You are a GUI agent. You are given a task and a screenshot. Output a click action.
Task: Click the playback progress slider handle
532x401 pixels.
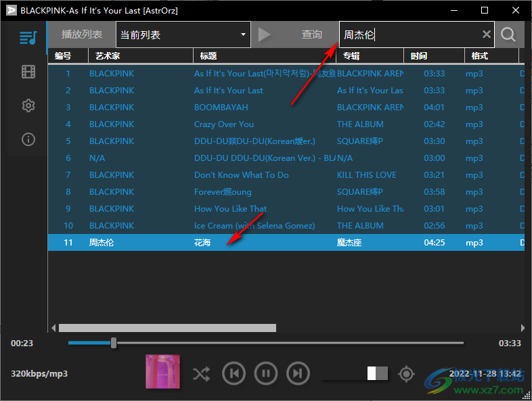(x=114, y=343)
